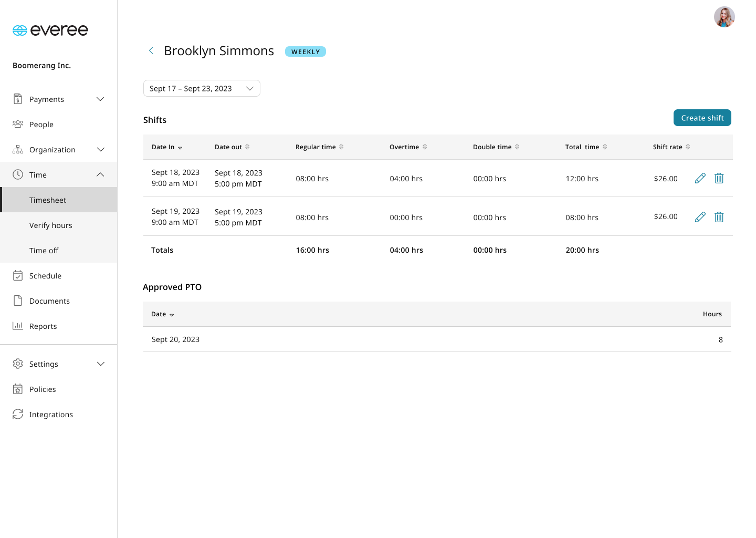Click the everee logo
Viewport: 756px width, 538px height.
(50, 30)
